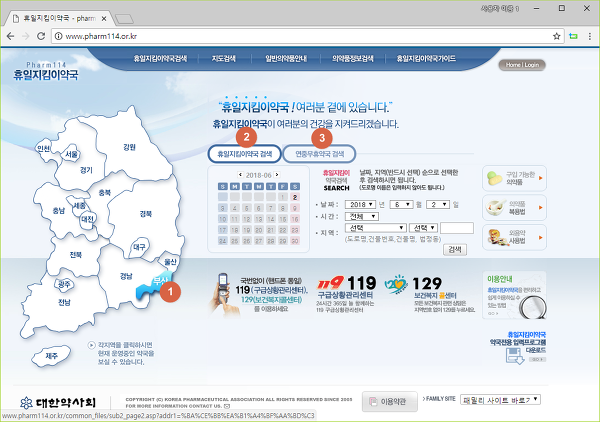The image size is (600, 422).
Task: Open the 외용약 사용법 banner
Action: (514, 238)
